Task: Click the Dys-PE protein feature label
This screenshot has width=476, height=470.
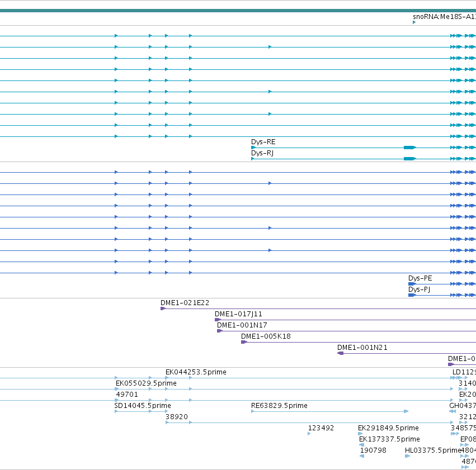Action: (x=420, y=278)
